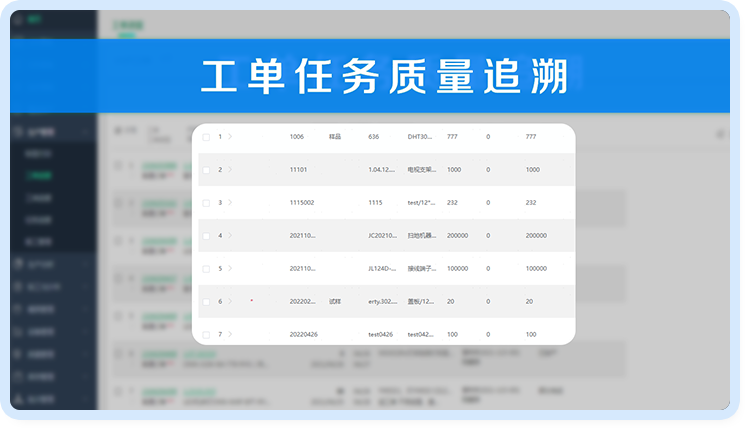Screen dimensions: 745x428
Task: Open row 3 expand arrow
Action: (230, 203)
